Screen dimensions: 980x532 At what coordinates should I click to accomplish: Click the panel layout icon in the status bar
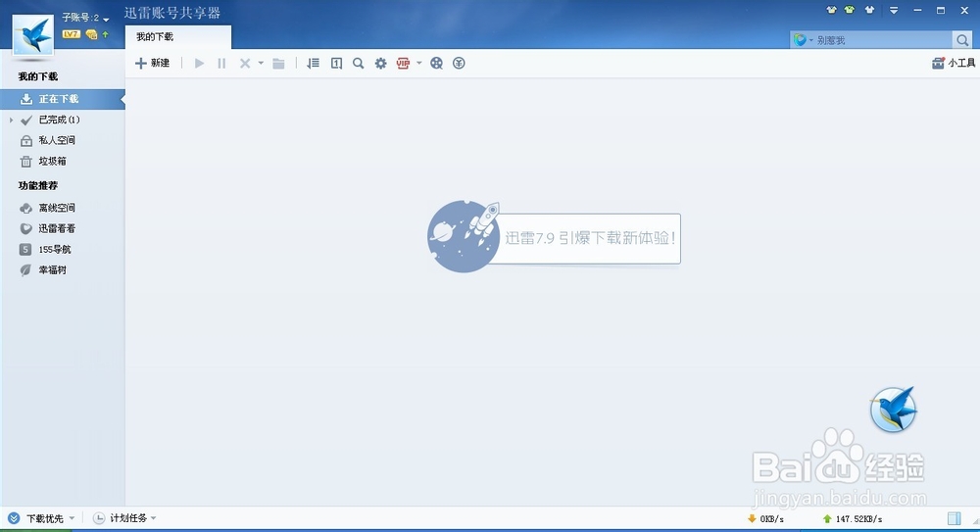pyautogui.click(x=954, y=518)
